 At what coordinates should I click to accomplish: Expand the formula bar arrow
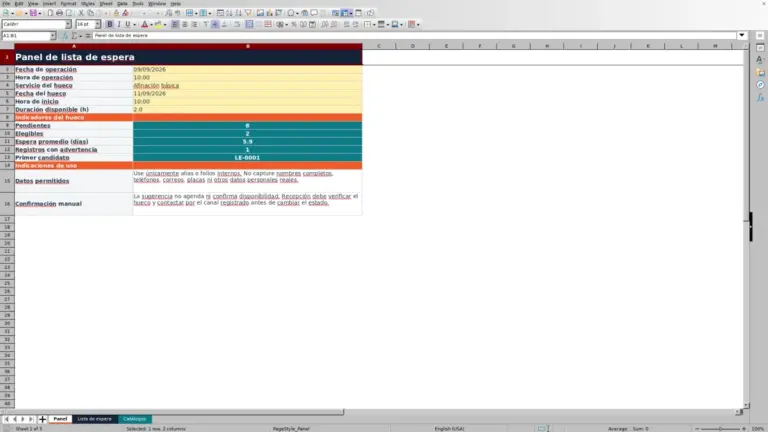pos(742,35)
